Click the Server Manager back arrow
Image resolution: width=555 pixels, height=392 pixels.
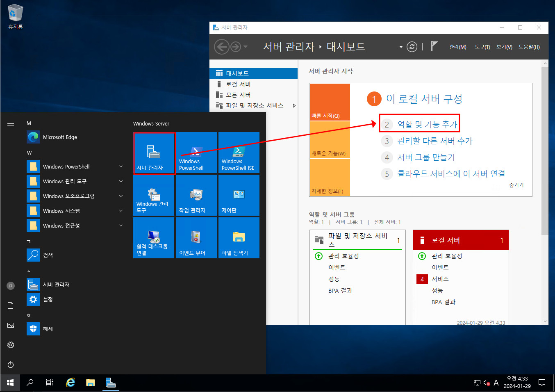tap(222, 47)
